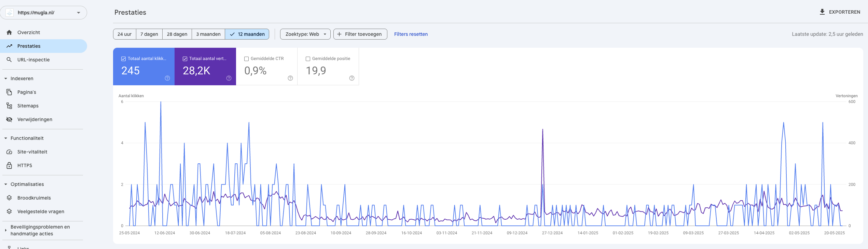Enable the Gemiddelde positie checkbox
The width and height of the screenshot is (868, 249).
click(308, 59)
